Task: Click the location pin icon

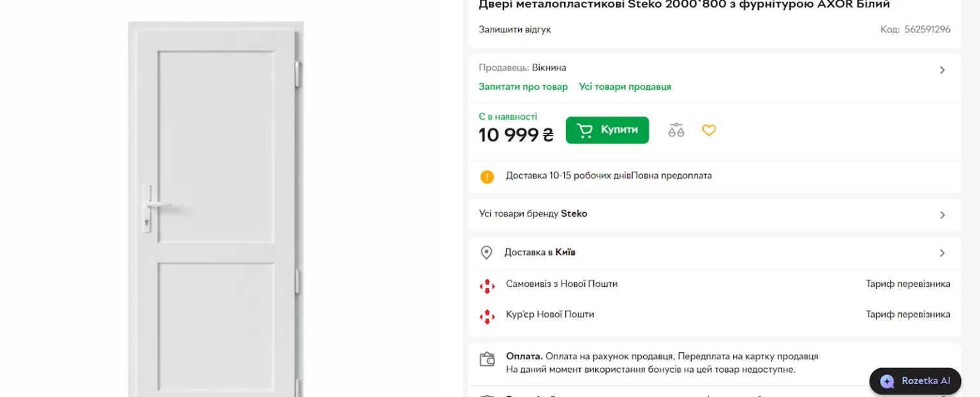Action: [486, 253]
